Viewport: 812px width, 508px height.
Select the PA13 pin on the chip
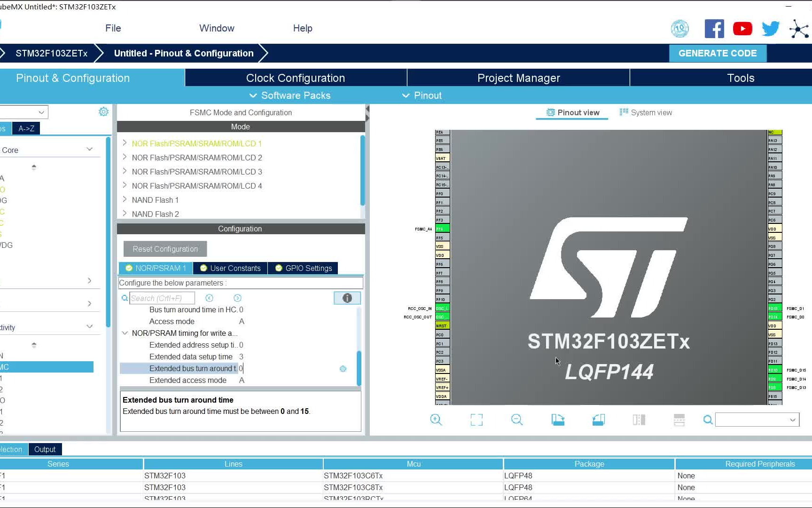pyautogui.click(x=774, y=140)
